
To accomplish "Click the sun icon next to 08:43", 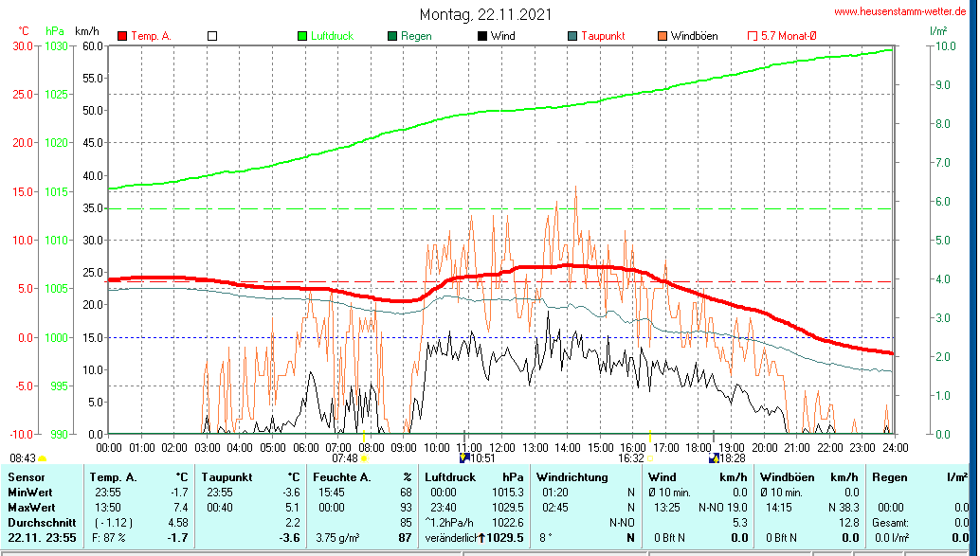I will click(x=43, y=458).
